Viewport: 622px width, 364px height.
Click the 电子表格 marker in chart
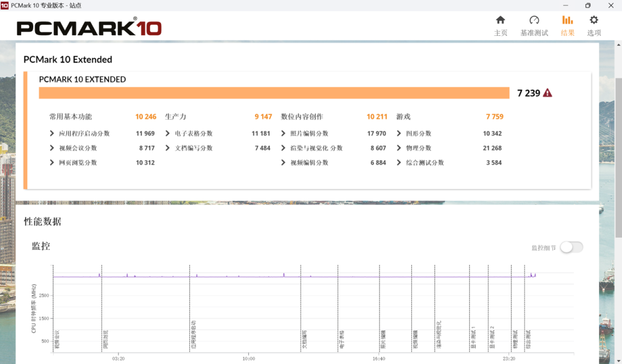click(x=342, y=339)
